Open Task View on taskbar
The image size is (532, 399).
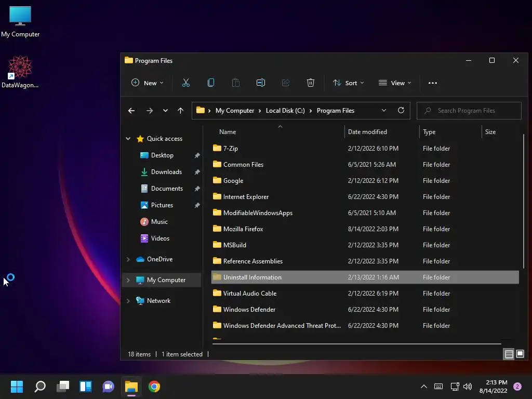click(x=63, y=387)
